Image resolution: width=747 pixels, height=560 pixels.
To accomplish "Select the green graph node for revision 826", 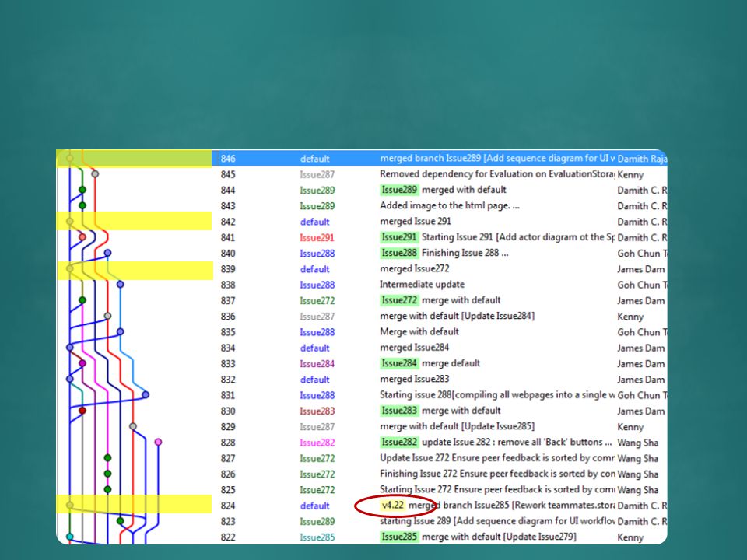I will [x=107, y=474].
